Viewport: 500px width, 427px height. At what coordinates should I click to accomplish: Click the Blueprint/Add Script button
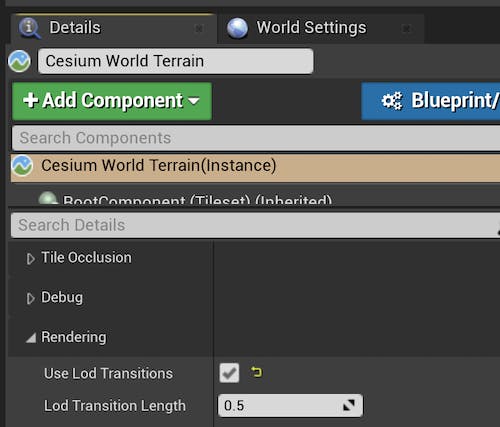coord(431,101)
